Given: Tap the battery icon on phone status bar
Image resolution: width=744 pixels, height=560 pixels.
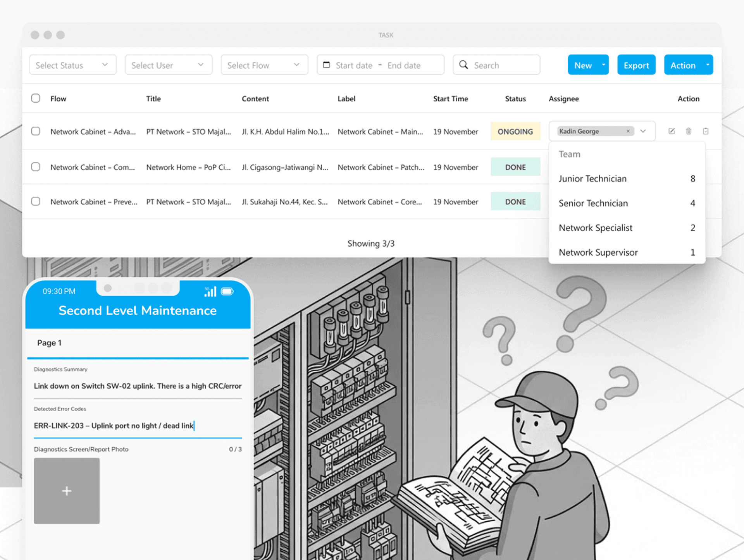Looking at the screenshot, I should [x=227, y=292].
